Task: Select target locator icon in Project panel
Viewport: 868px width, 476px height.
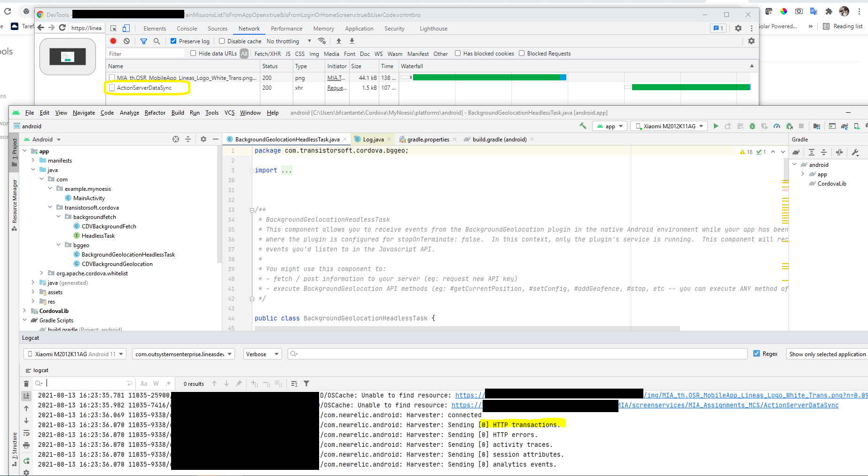Action: pyautogui.click(x=176, y=139)
